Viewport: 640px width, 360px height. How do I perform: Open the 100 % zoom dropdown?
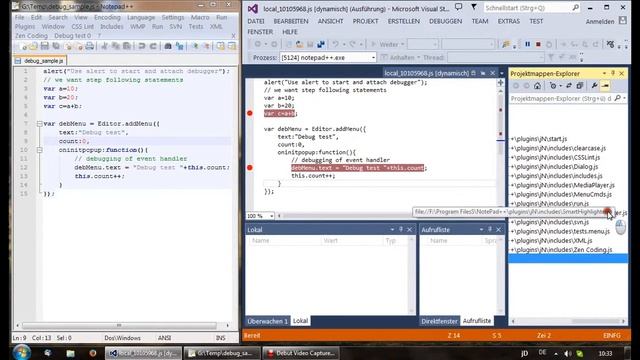pos(271,216)
